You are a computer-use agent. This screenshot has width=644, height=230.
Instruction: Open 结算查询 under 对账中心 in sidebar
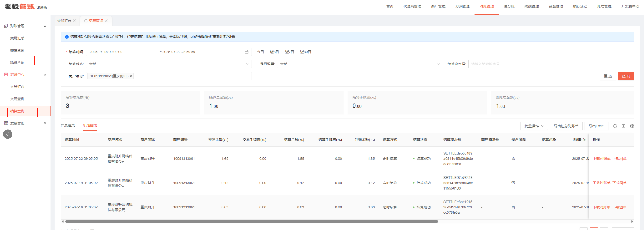click(17, 111)
